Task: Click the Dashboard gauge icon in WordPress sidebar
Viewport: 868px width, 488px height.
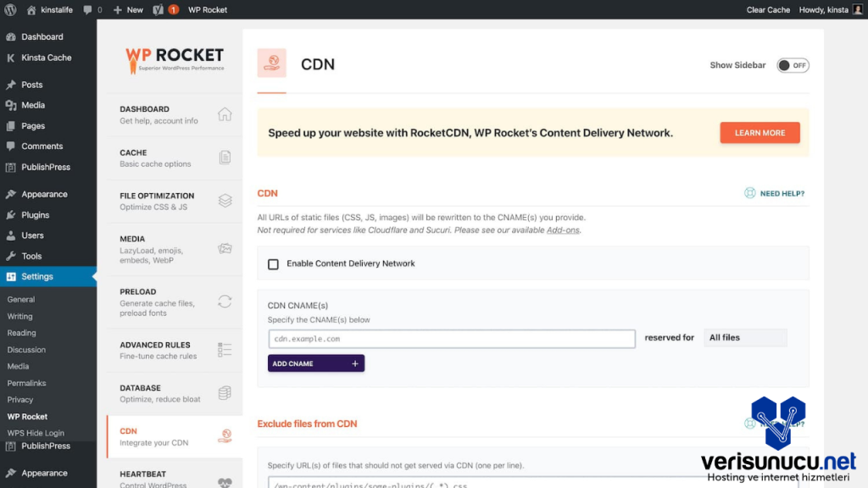Action: 10,36
